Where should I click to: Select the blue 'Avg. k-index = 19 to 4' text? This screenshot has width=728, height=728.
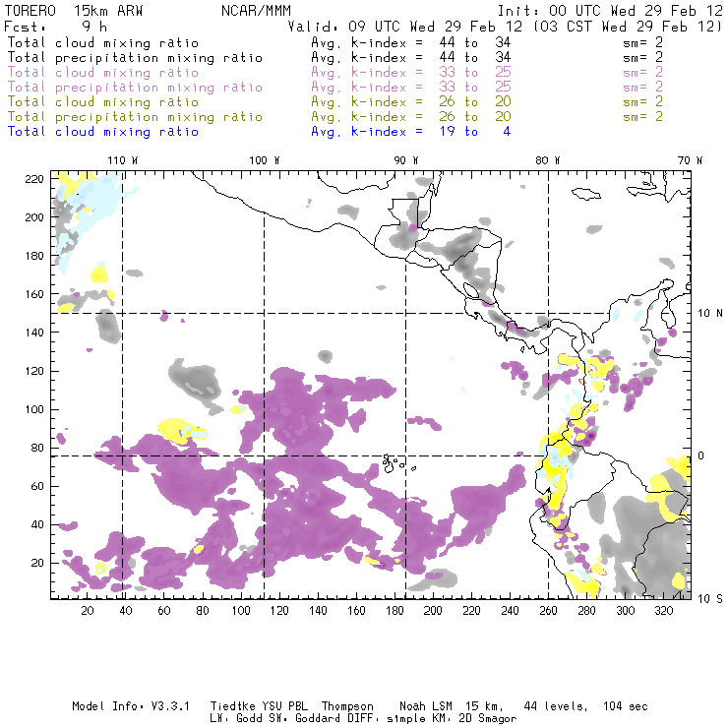[411, 132]
